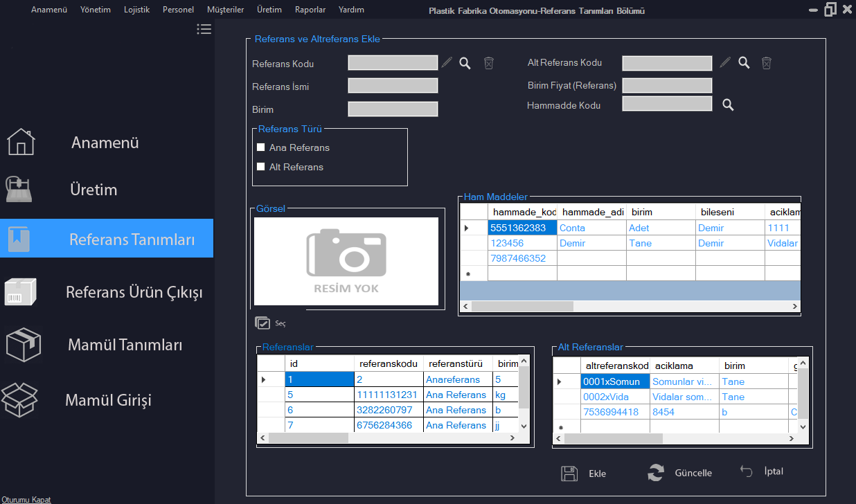Click hammade_adi column header
Image resolution: width=856 pixels, height=504 pixels.
tap(591, 212)
